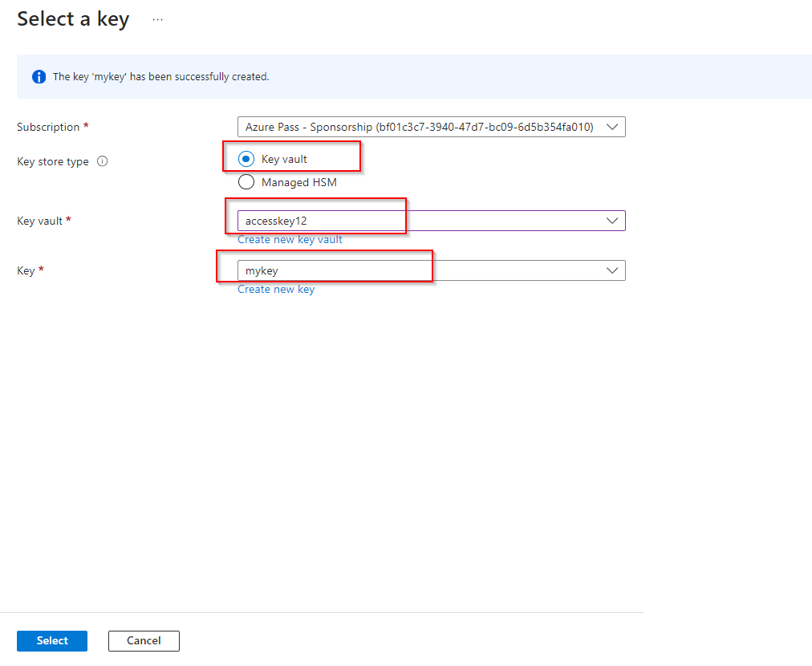
Task: Open the Create new key link
Action: (276, 289)
